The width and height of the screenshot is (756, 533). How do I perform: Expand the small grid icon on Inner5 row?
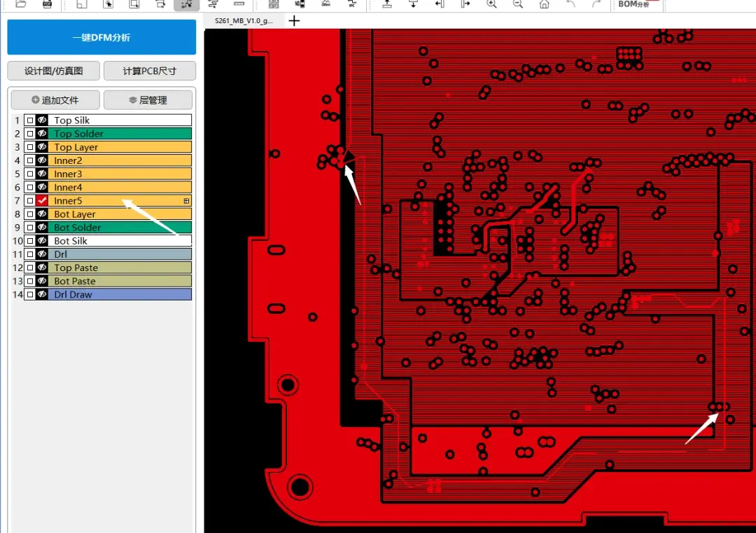[187, 200]
